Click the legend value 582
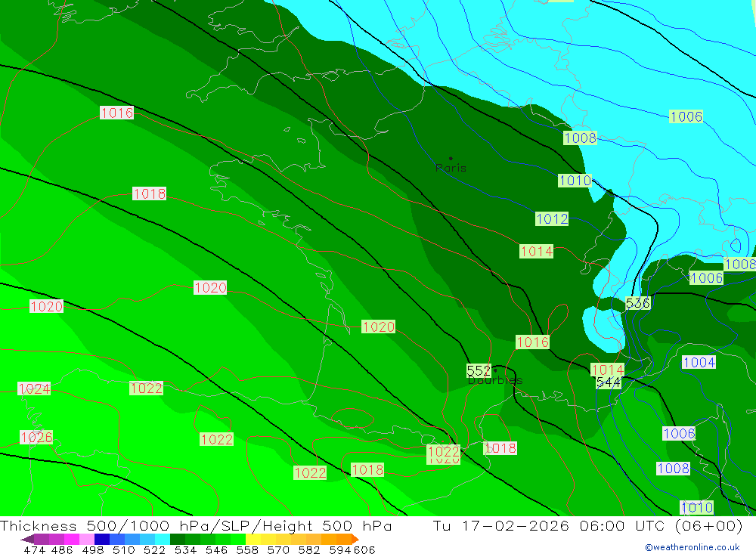 309,549
